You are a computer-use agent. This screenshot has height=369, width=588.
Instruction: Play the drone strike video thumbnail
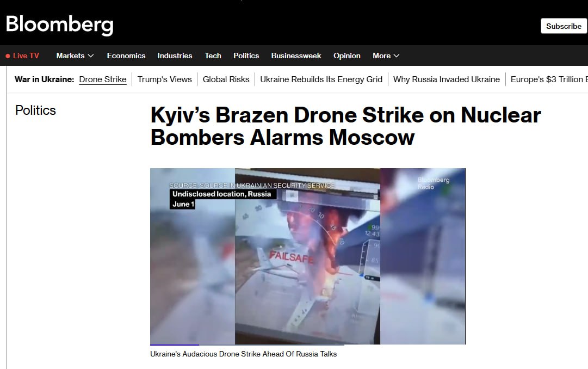coord(307,256)
